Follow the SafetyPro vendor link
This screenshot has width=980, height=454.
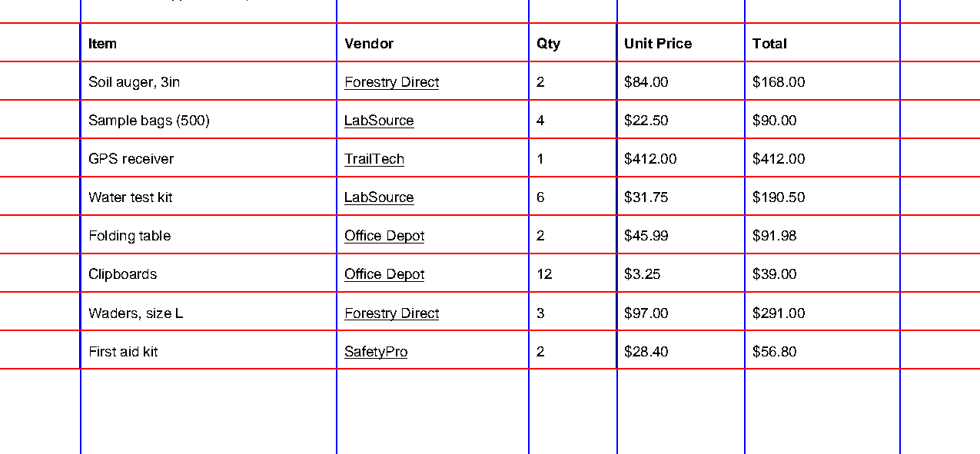pos(376,352)
